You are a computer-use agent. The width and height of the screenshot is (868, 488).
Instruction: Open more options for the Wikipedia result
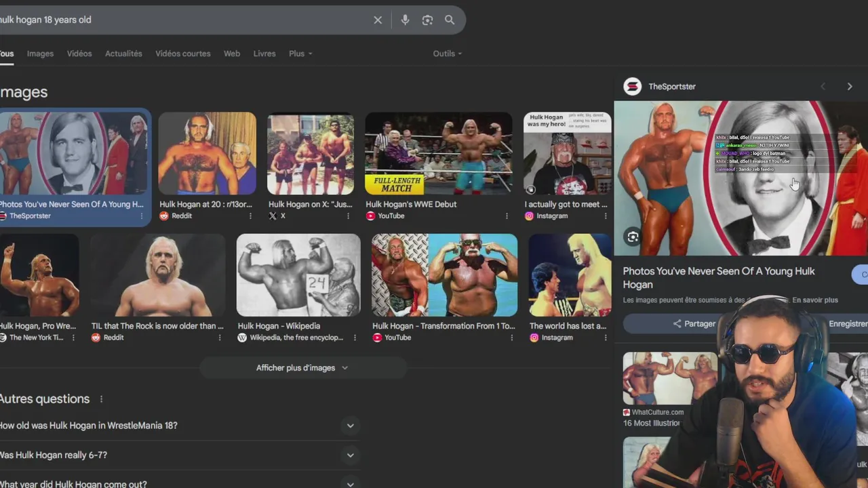click(355, 338)
